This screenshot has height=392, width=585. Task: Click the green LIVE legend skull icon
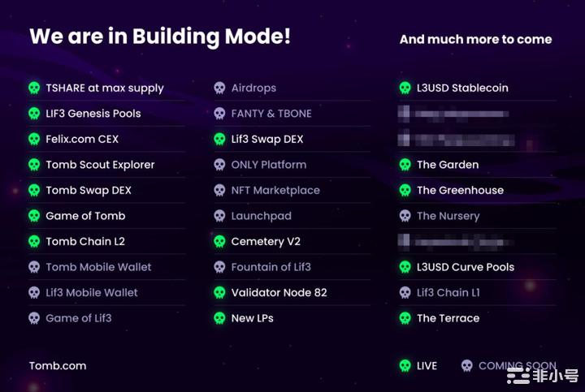pos(405,366)
